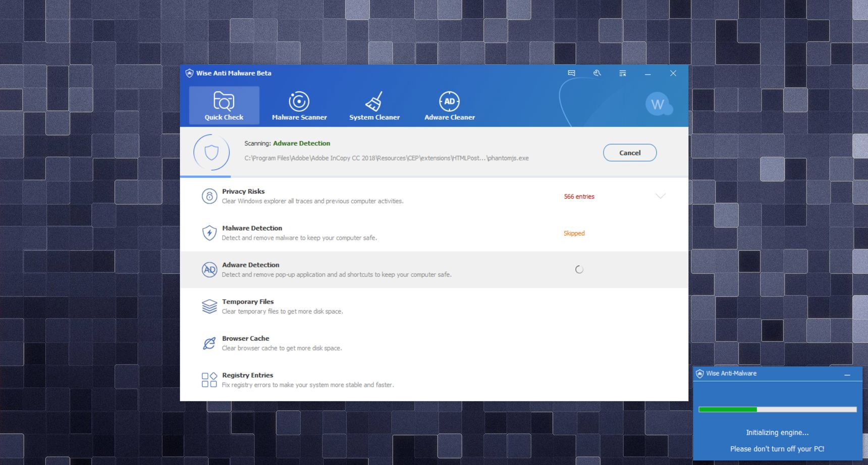
Task: Open the feedback message icon in title bar
Action: click(x=571, y=73)
